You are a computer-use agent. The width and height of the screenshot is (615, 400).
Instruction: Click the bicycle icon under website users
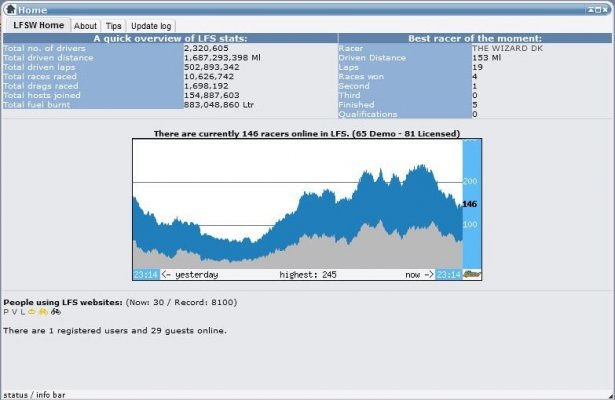coord(56,311)
